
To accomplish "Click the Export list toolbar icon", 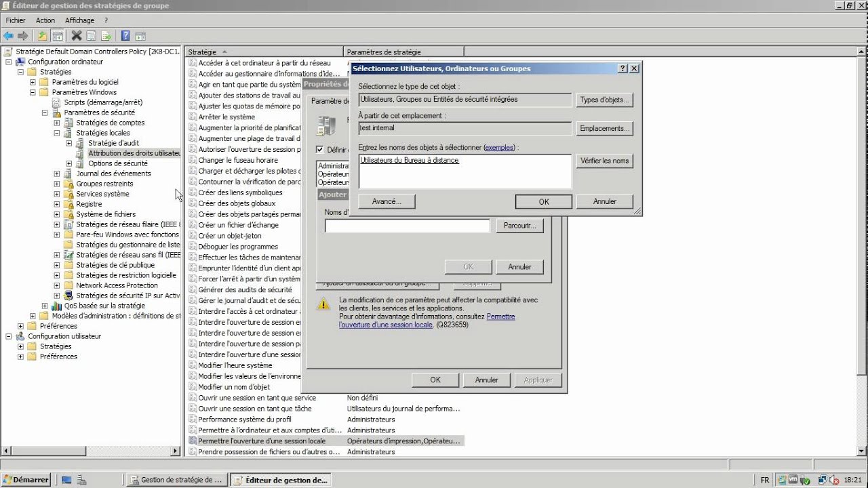I will 106,36.
